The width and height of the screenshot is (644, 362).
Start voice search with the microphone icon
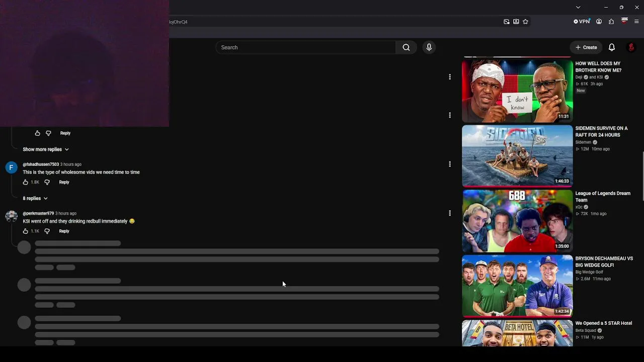tap(429, 47)
